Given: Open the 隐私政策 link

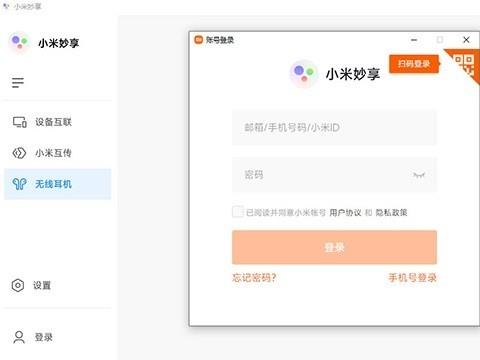Looking at the screenshot, I should (x=391, y=213).
